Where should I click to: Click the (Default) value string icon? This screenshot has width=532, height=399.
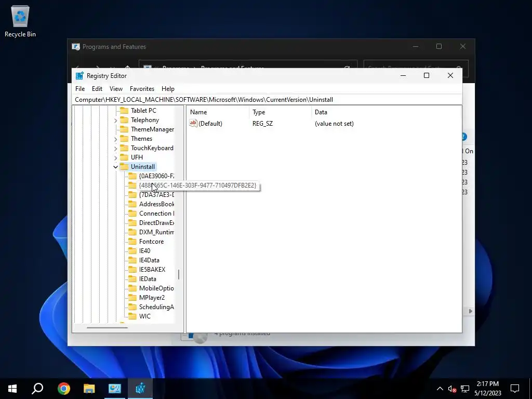(193, 124)
